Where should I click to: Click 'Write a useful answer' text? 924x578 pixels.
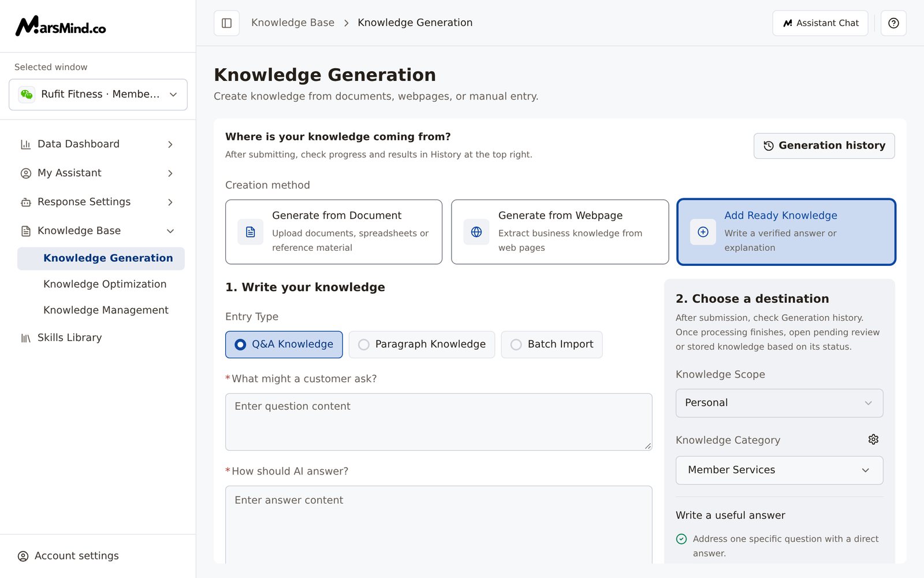(x=731, y=516)
